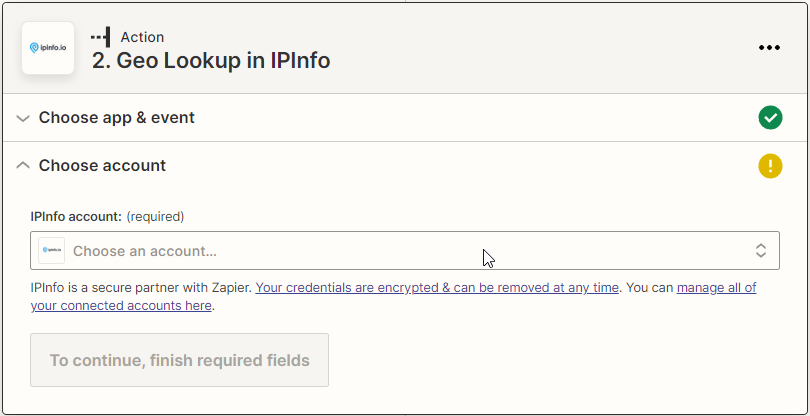810x416 pixels.
Task: Click the step title Geo Lookup in IPInfo
Action: (x=211, y=60)
